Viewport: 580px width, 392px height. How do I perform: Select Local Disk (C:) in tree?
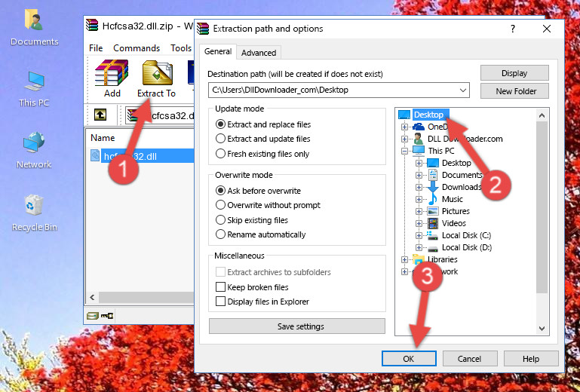[x=466, y=235]
